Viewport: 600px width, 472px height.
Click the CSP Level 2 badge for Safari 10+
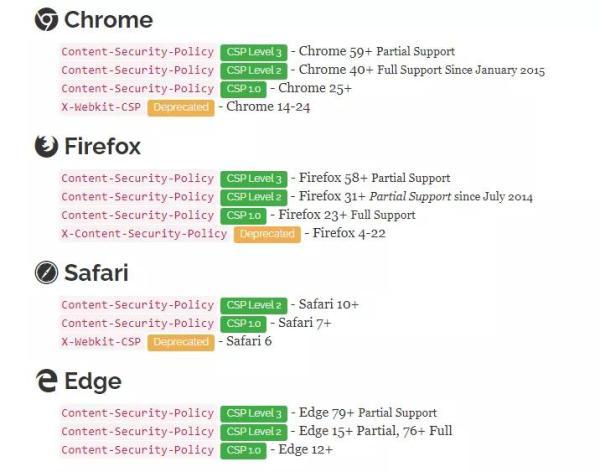(255, 305)
